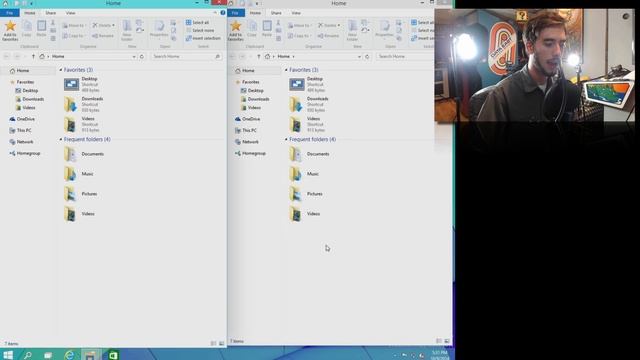The width and height of the screenshot is (640, 360).
Task: Open Move to dropdown in right window
Action: tap(300, 25)
